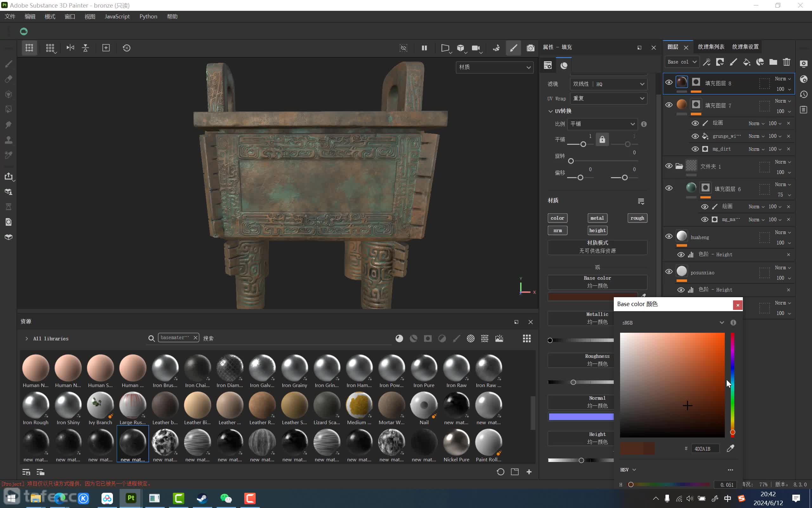This screenshot has height=508, width=812.
Task: Open the 比例 平铺 dropdown
Action: click(x=602, y=124)
